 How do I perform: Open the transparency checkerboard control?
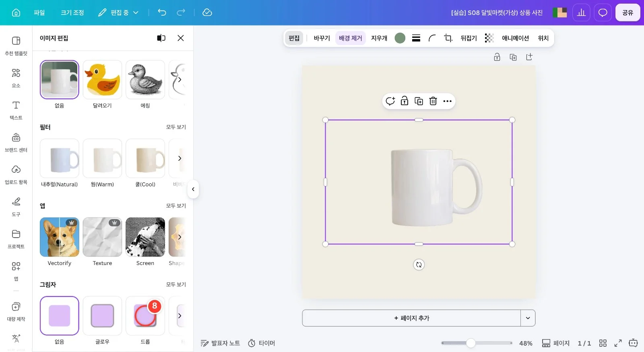(489, 38)
